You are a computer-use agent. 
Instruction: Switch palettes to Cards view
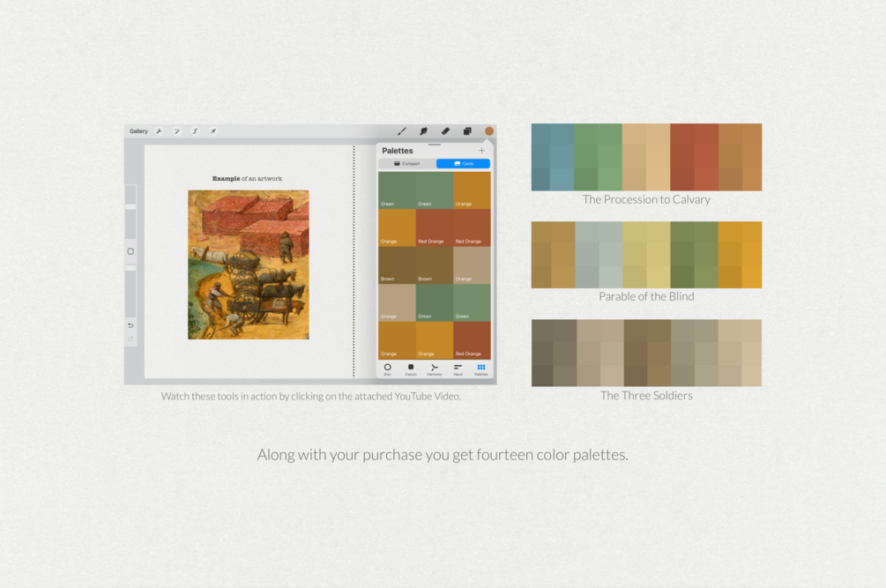463,164
